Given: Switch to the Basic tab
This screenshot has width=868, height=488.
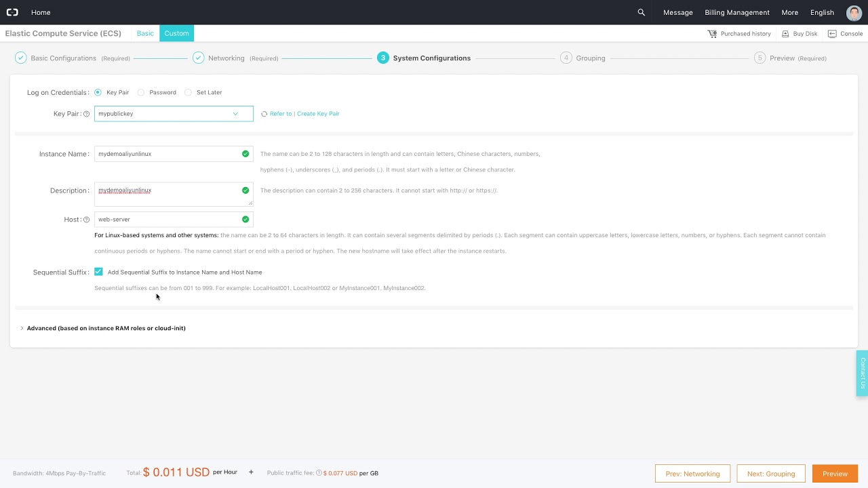Looking at the screenshot, I should 145,33.
